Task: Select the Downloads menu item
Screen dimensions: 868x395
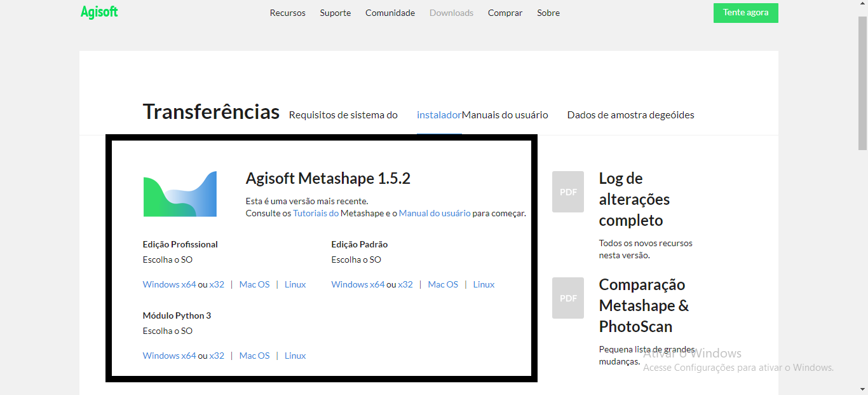Action: tap(451, 13)
